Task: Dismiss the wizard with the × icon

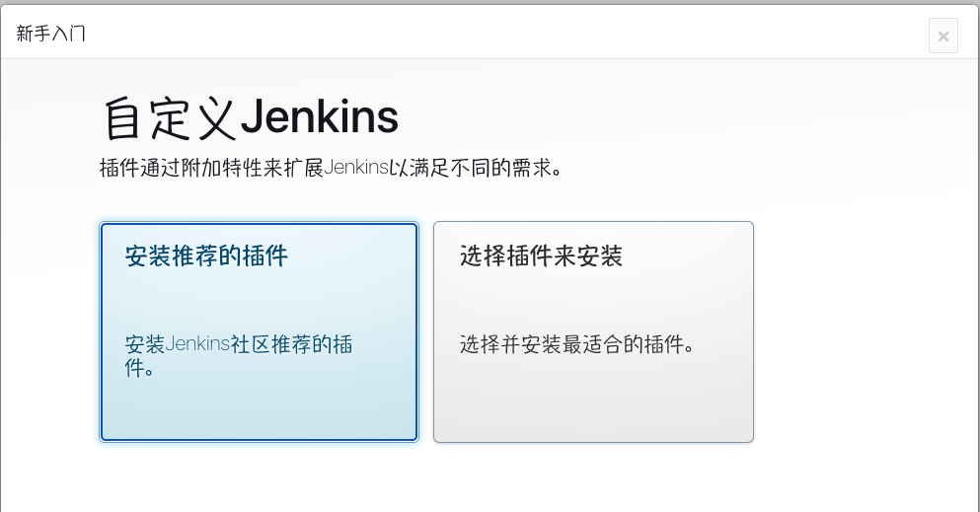Action: click(x=943, y=37)
